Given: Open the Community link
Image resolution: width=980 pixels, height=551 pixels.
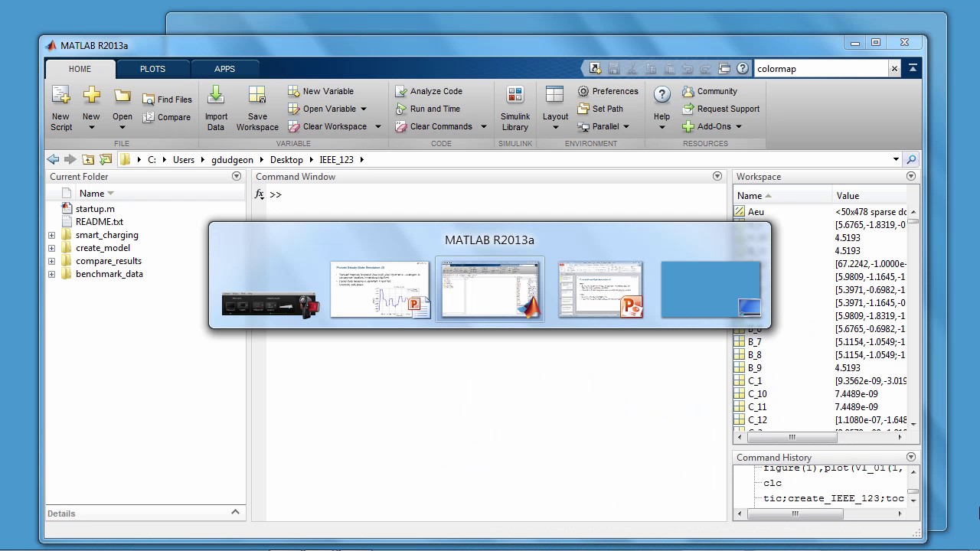Looking at the screenshot, I should pyautogui.click(x=710, y=91).
